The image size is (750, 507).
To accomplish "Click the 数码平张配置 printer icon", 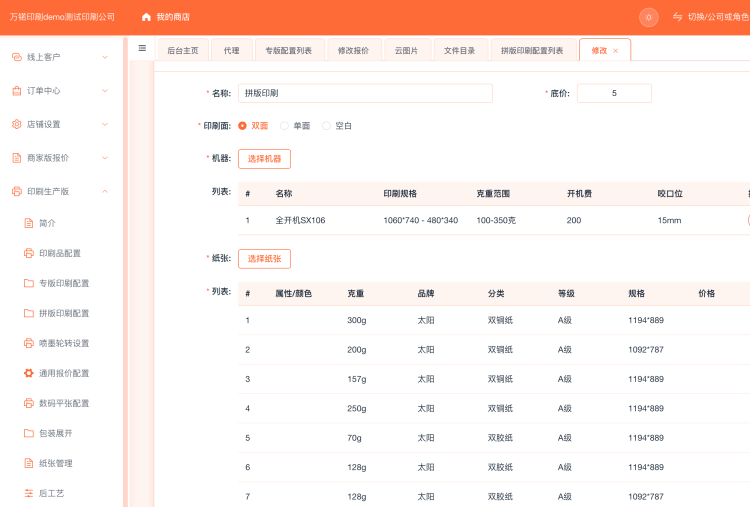I will pyautogui.click(x=29, y=403).
